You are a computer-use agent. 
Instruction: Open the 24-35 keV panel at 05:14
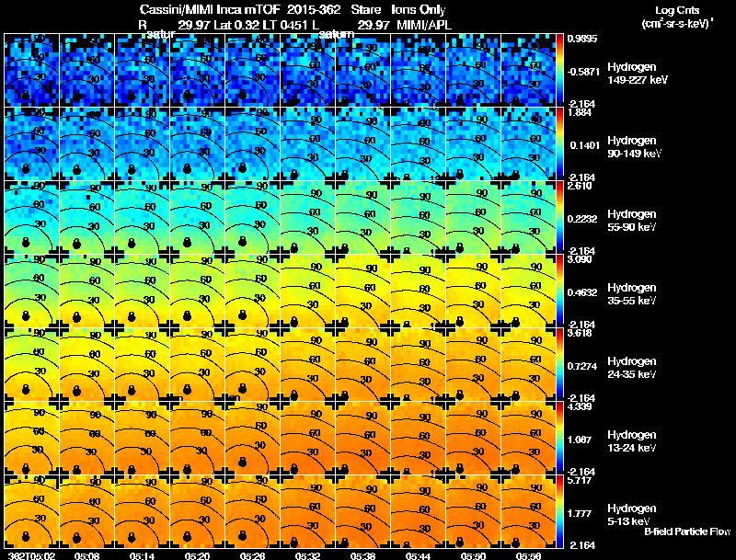[x=143, y=365]
